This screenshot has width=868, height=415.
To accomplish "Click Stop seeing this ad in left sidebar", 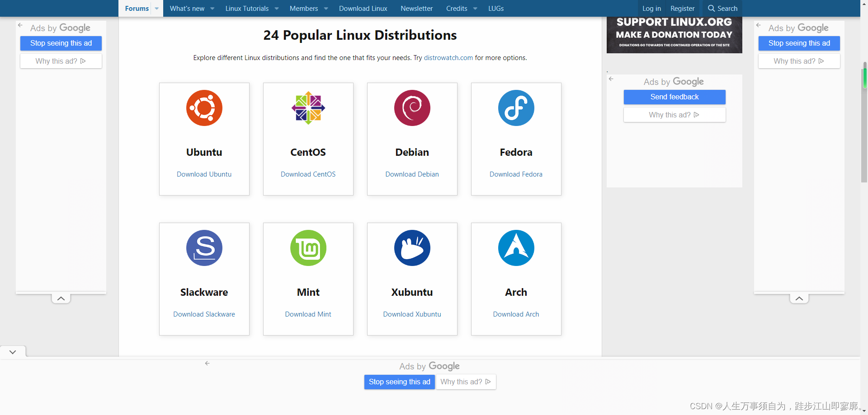I will tap(61, 43).
